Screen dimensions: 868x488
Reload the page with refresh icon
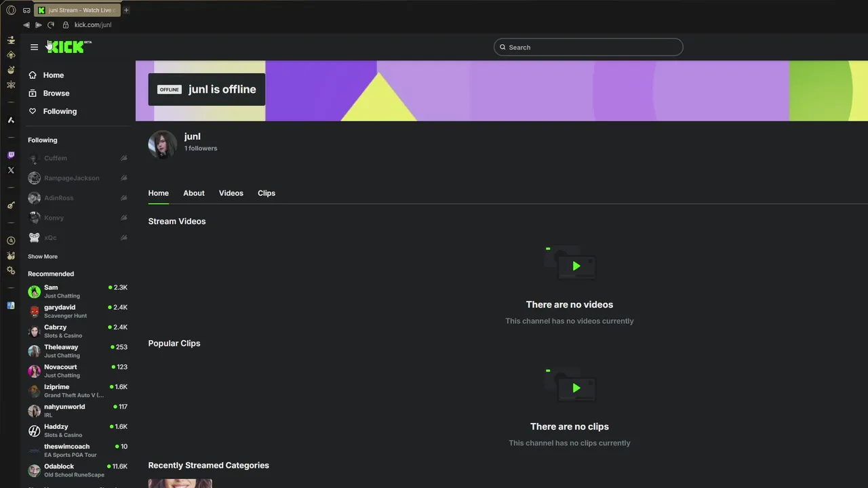51,25
